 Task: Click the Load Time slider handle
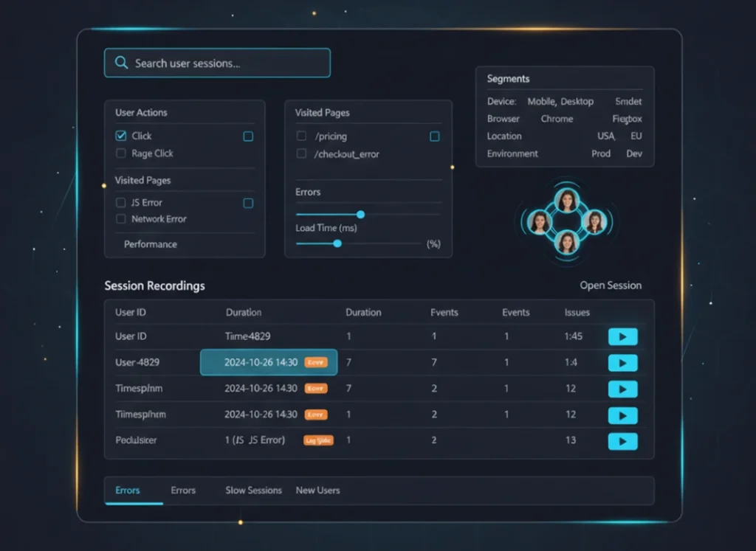pyautogui.click(x=337, y=243)
